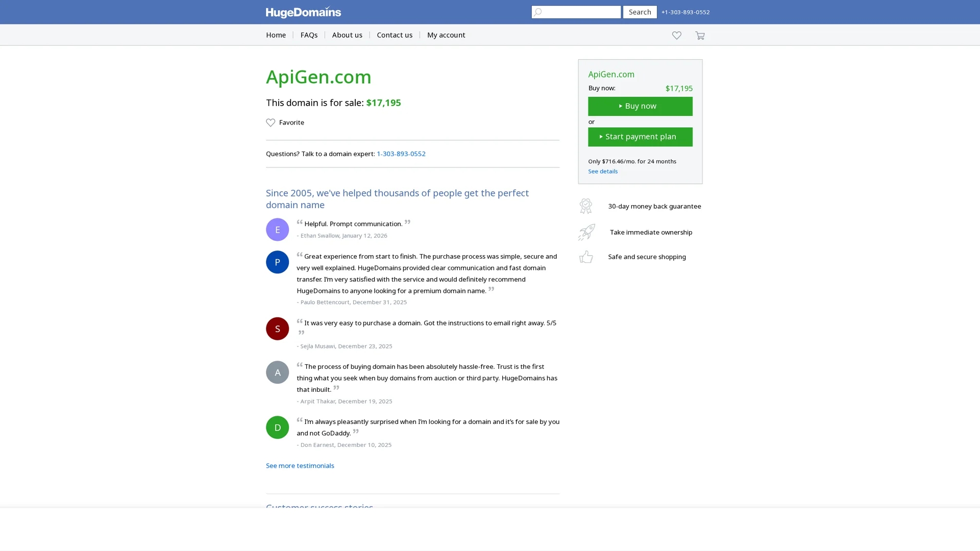
Task: Click the HugeDomains logo
Action: pyautogui.click(x=303, y=12)
